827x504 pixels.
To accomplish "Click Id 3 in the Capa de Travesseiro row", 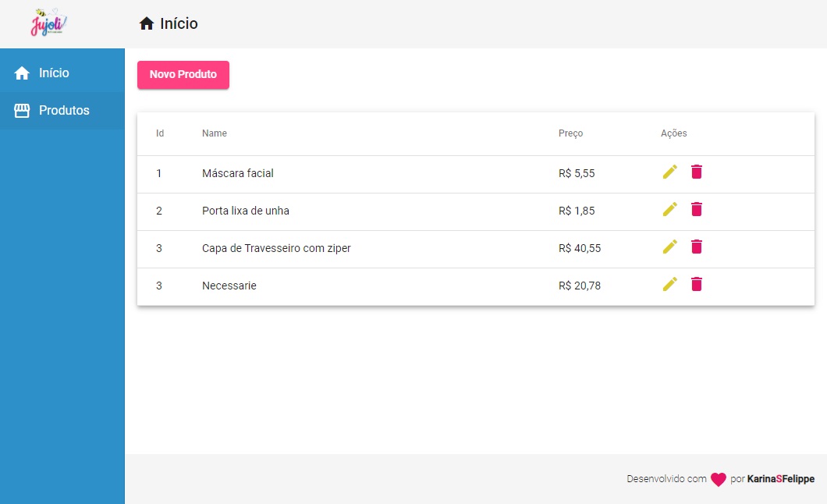I will point(158,248).
